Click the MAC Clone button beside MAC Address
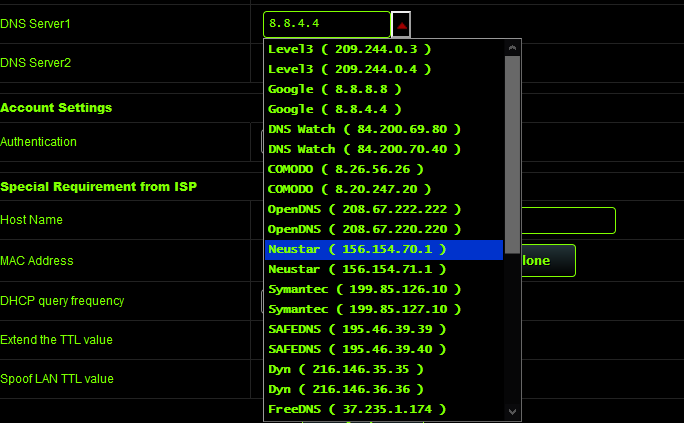The image size is (684, 423). click(548, 261)
